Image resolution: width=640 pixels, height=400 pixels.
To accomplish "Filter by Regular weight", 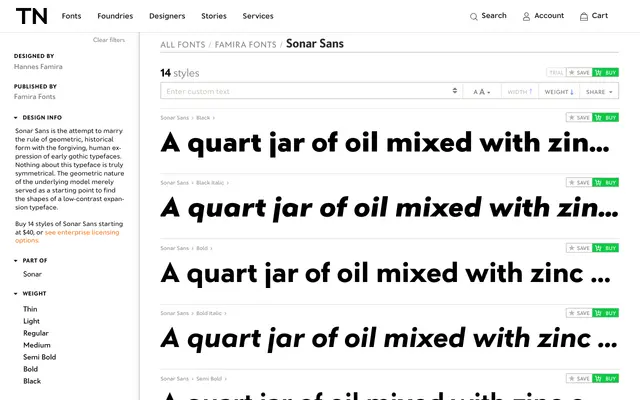I will [36, 333].
